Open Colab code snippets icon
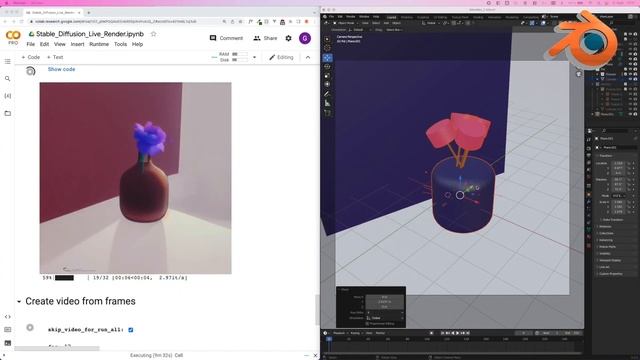The width and height of the screenshot is (640, 360). click(7, 316)
